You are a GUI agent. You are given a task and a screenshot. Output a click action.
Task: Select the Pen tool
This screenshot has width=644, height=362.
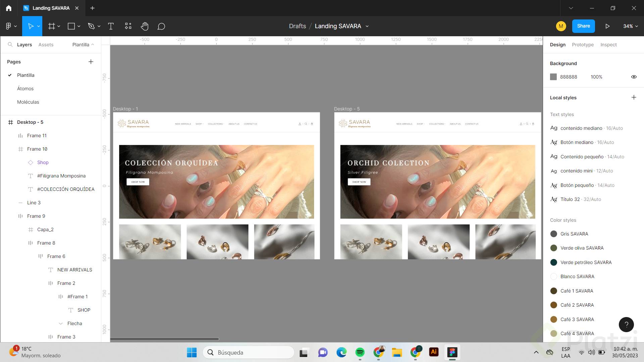(91, 26)
